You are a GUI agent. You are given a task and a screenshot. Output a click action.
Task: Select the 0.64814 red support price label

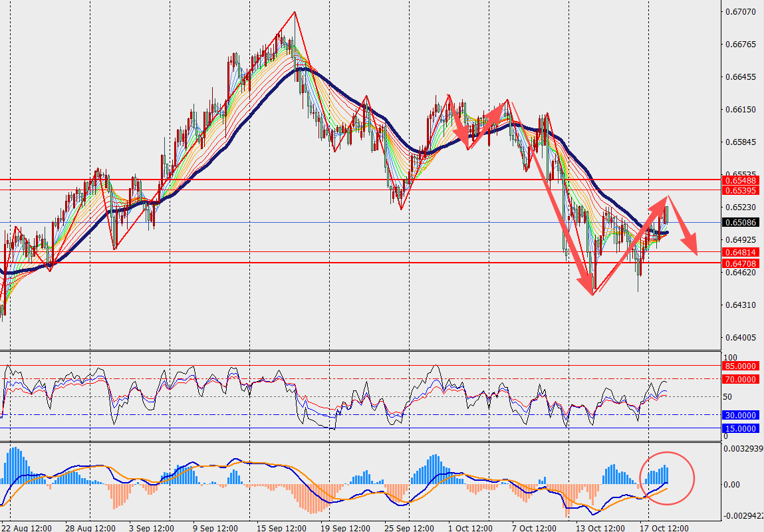click(x=740, y=252)
